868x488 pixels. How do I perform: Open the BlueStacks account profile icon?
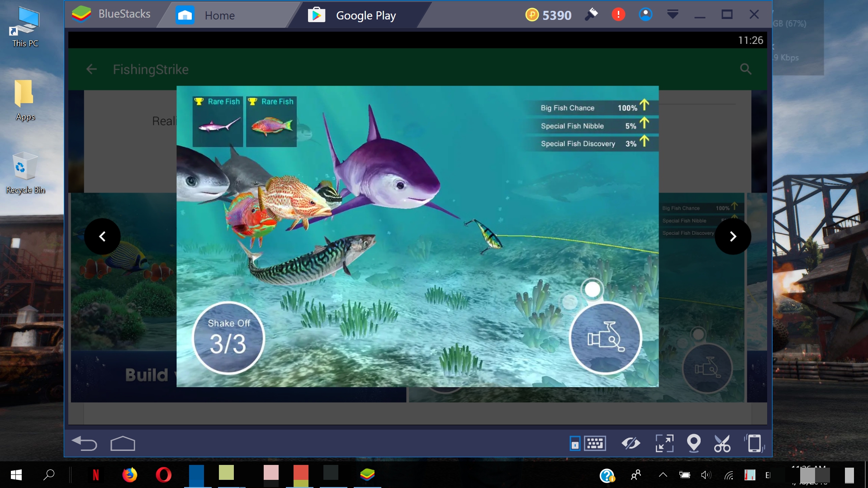(x=645, y=14)
